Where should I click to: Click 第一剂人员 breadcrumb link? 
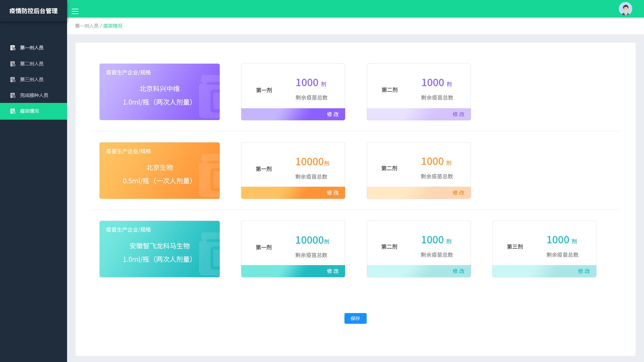pos(87,26)
